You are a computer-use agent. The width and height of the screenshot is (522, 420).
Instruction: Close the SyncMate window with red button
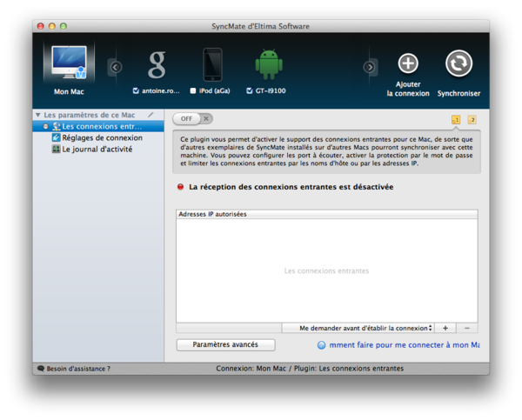(41, 26)
